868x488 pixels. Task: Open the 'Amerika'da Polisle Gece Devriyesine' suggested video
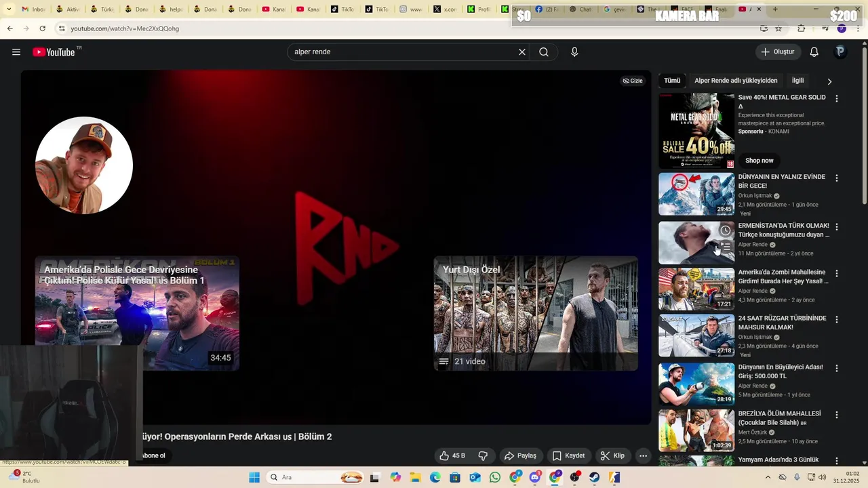click(137, 313)
